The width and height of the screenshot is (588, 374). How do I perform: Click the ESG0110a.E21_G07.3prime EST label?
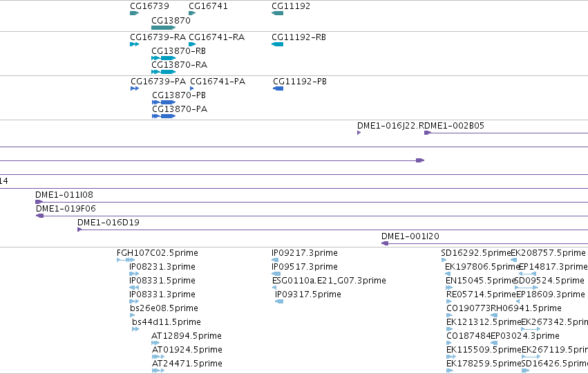point(329,281)
